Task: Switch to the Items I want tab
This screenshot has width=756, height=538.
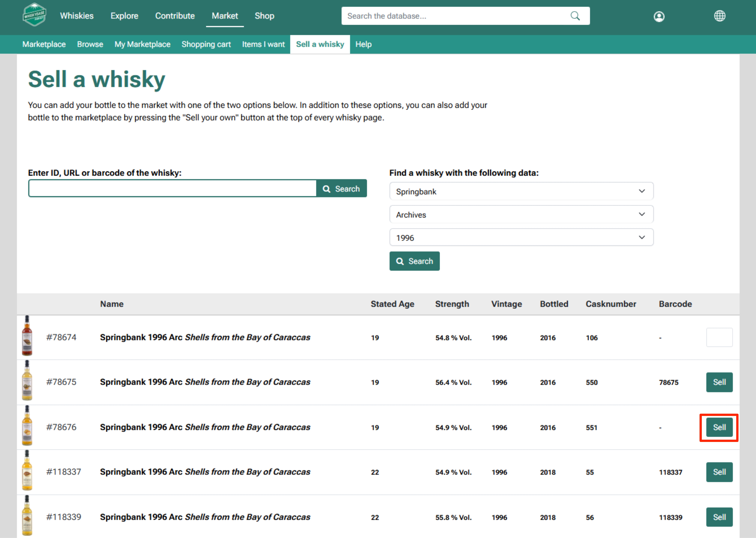Action: 263,44
